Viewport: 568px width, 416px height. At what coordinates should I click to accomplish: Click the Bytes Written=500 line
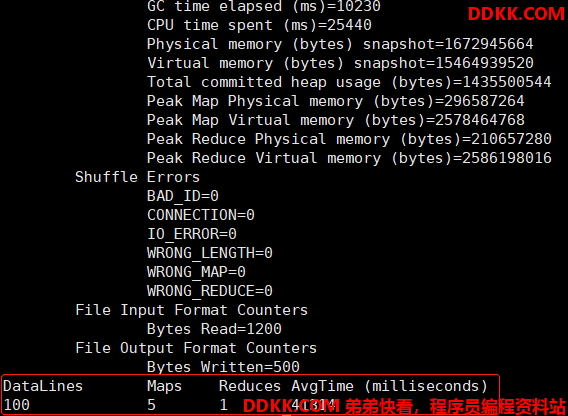click(223, 367)
